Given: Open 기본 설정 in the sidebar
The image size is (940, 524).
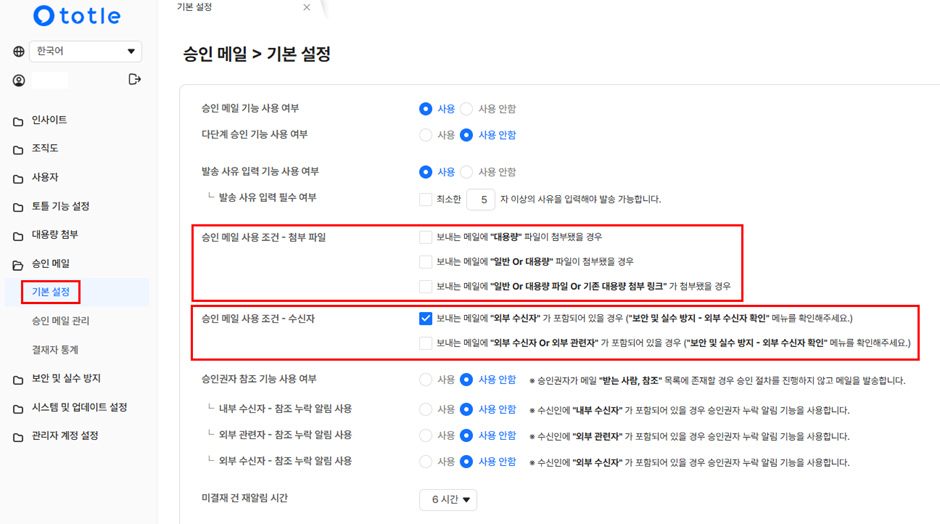Looking at the screenshot, I should [51, 292].
